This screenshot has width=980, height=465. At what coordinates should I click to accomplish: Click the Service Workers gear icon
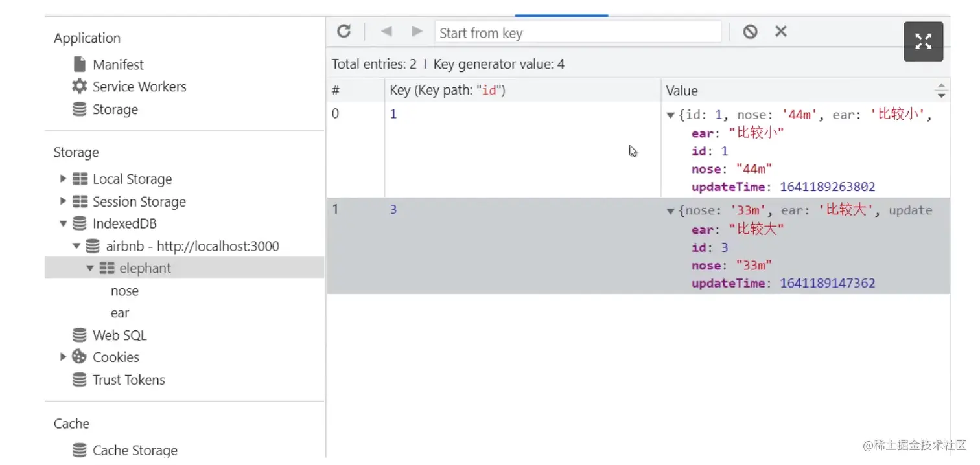(x=79, y=86)
